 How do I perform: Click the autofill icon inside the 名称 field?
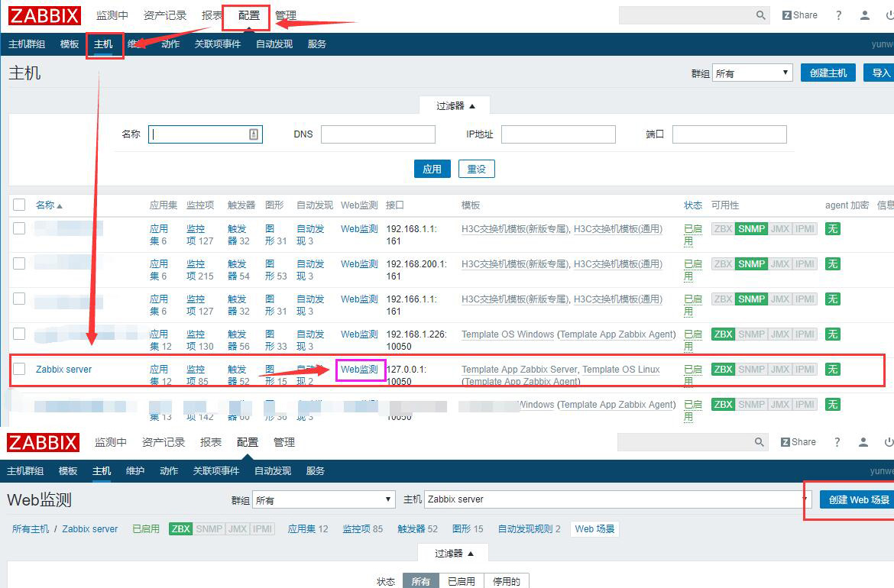point(254,134)
